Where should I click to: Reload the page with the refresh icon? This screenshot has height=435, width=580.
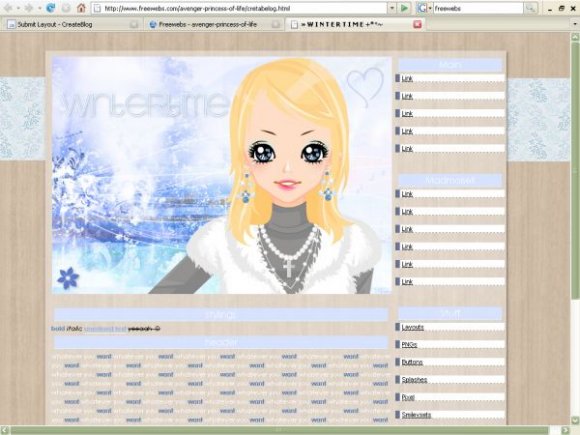click(50, 8)
